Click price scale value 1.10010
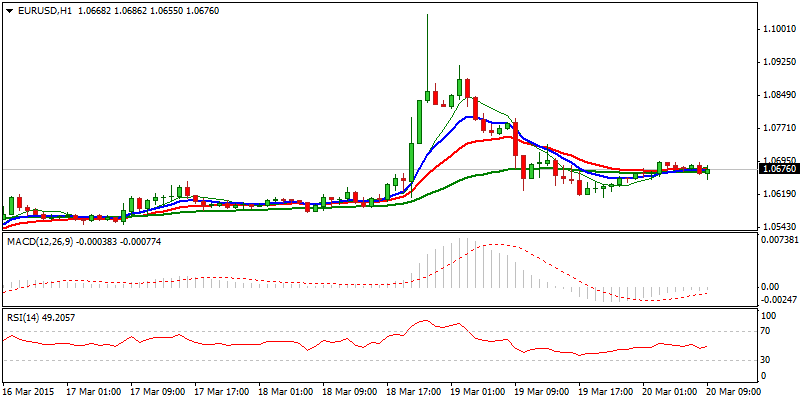 (779, 30)
